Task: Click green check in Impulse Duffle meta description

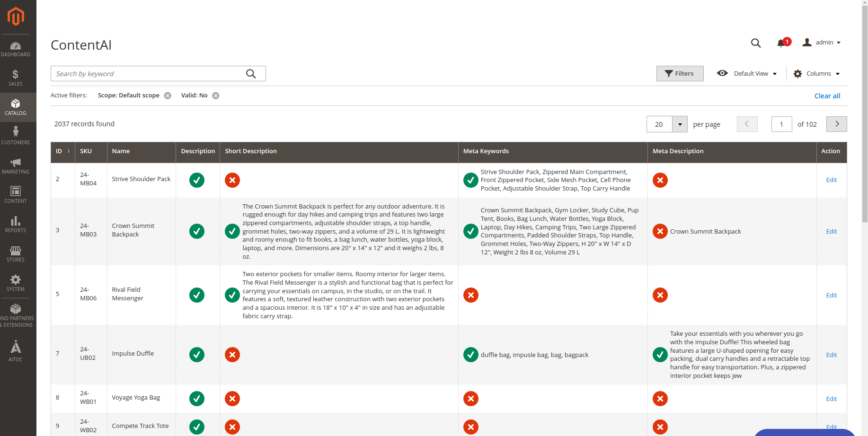Action: tap(660, 355)
